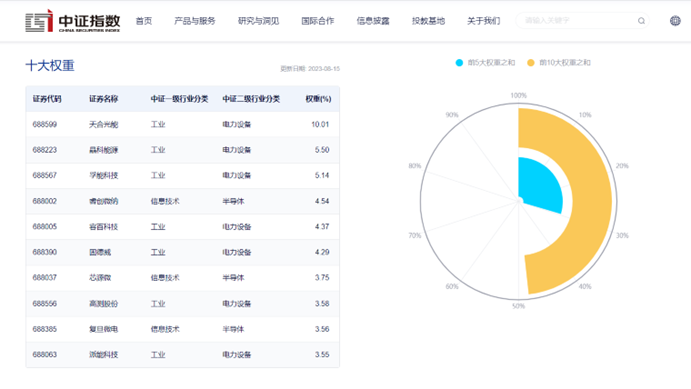Click the China Securities Index logo
Viewport: 691px width, 389px height.
coord(73,21)
